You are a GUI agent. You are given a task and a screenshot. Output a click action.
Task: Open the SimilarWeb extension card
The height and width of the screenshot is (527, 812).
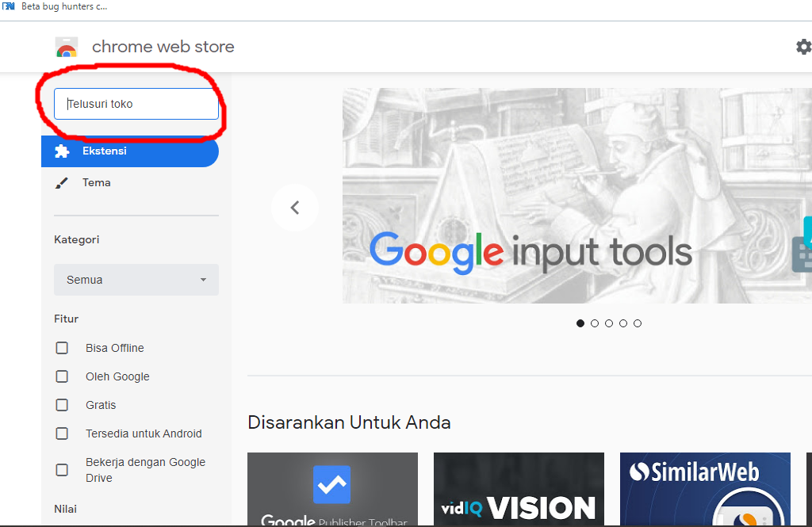click(x=705, y=489)
